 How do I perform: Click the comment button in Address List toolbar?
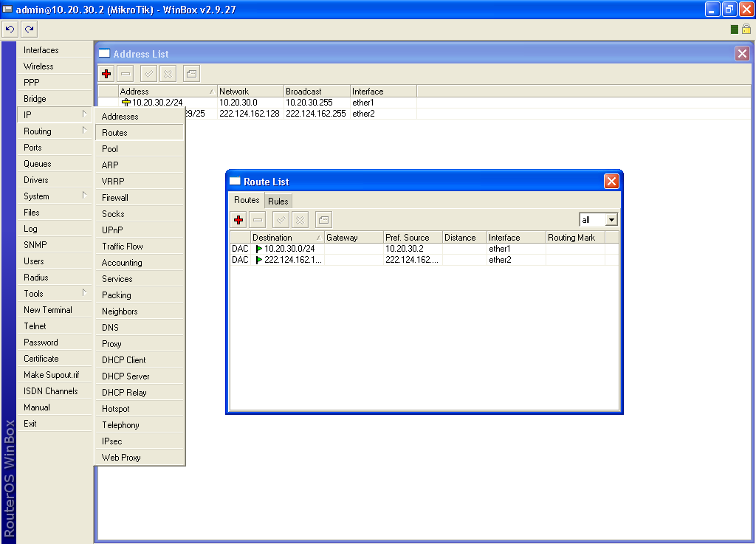(x=191, y=74)
